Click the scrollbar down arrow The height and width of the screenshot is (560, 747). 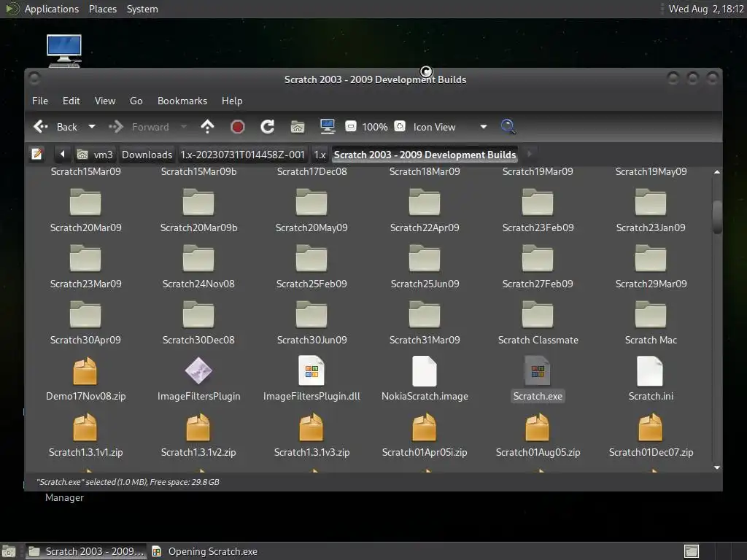pos(717,467)
